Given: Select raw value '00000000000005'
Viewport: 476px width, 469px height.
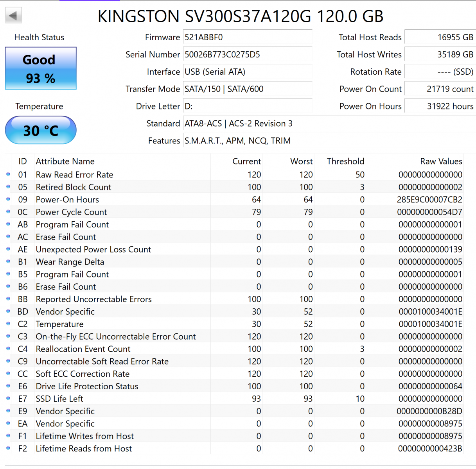Looking at the screenshot, I should point(430,262).
